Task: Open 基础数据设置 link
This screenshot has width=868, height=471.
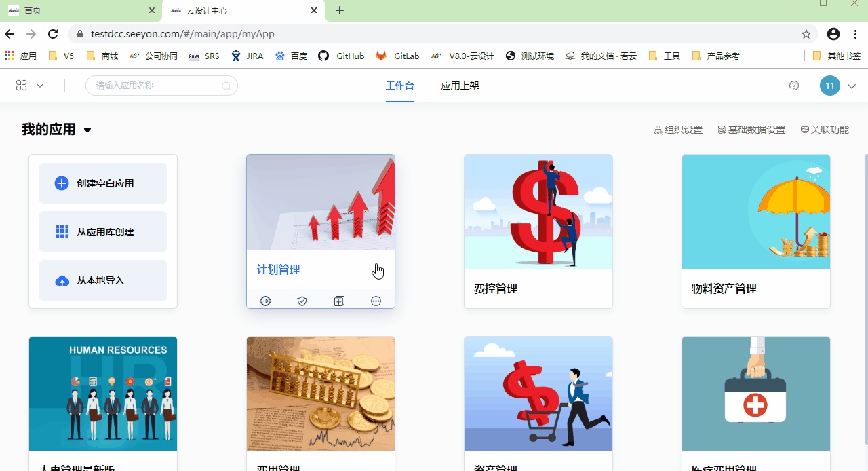Action: coord(751,130)
